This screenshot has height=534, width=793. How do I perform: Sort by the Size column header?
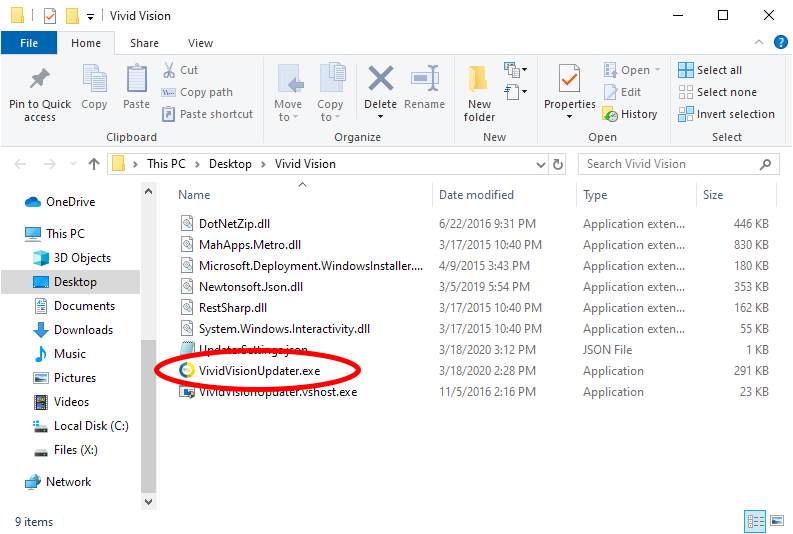[736, 195]
